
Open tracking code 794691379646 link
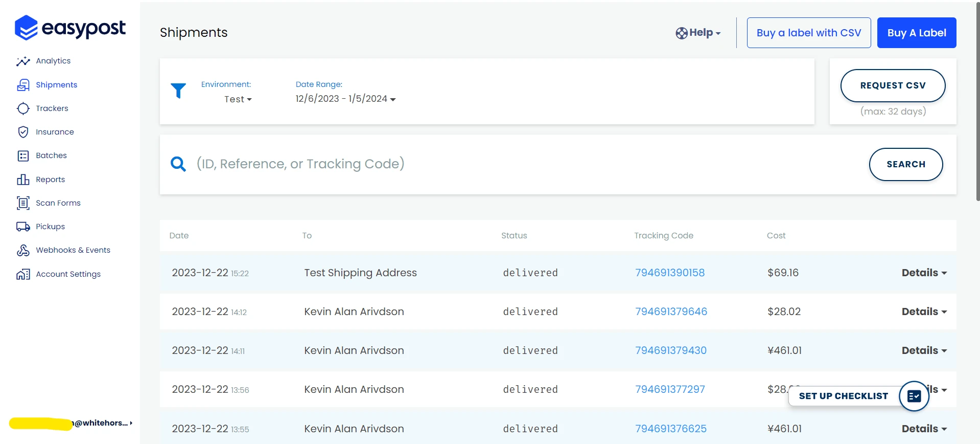671,312
